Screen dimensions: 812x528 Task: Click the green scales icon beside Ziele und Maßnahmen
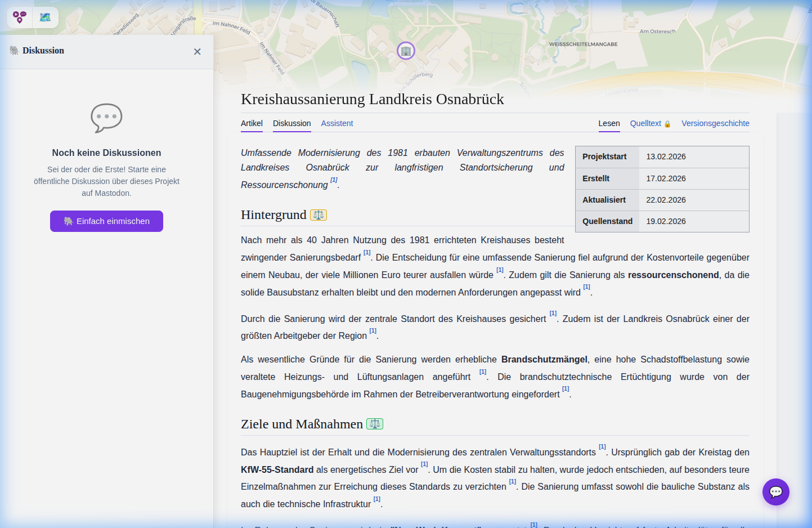375,423
